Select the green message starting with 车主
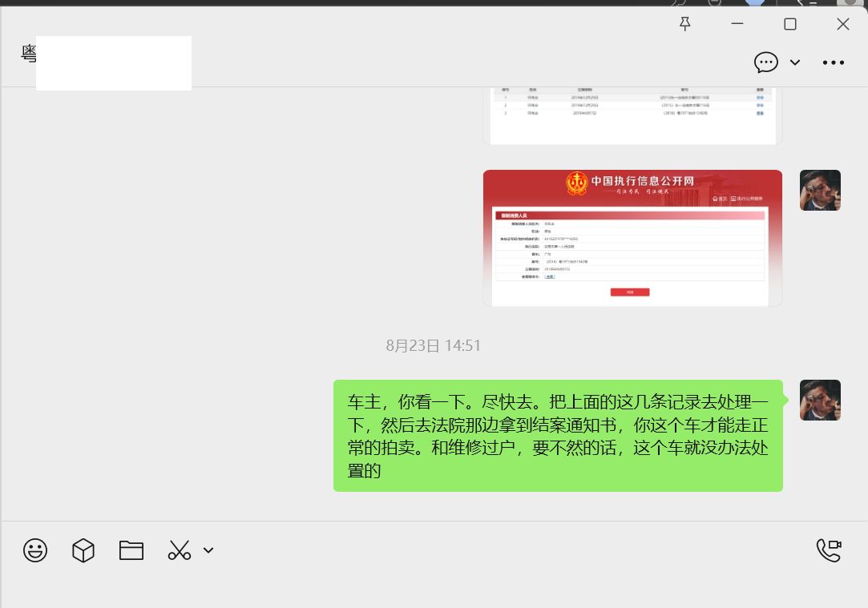The width and height of the screenshot is (868, 608). pos(558,436)
